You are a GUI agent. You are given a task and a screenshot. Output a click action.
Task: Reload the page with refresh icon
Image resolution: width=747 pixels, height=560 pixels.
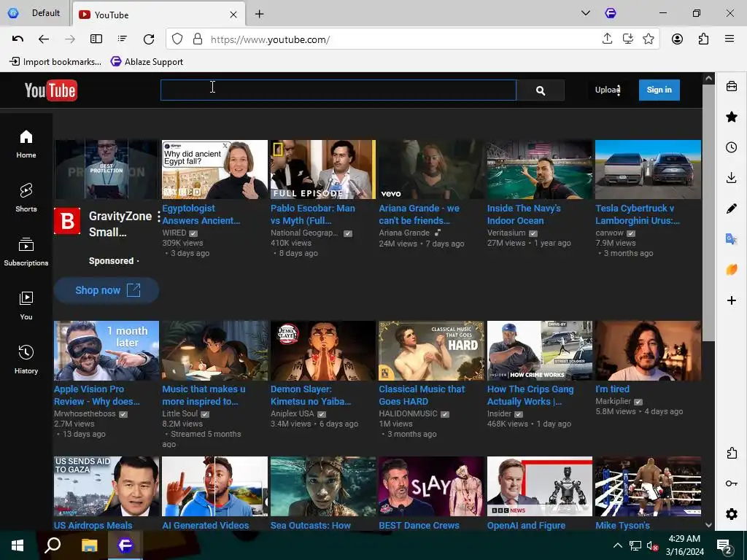pyautogui.click(x=149, y=39)
